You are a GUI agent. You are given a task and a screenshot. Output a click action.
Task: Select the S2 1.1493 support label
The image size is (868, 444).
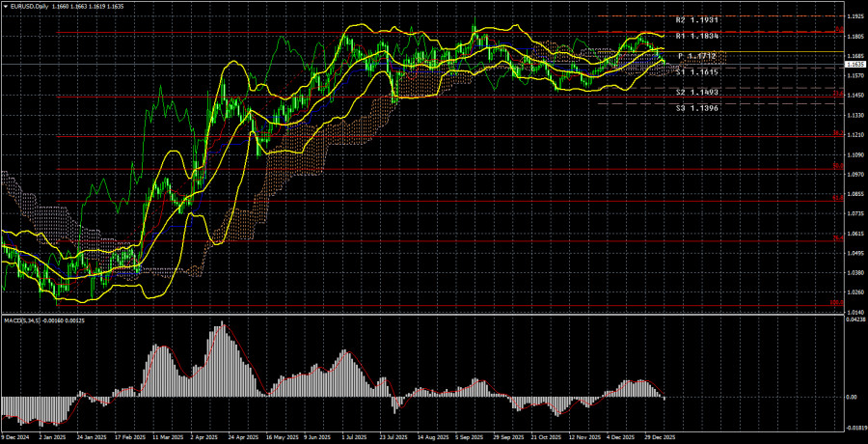tap(697, 92)
